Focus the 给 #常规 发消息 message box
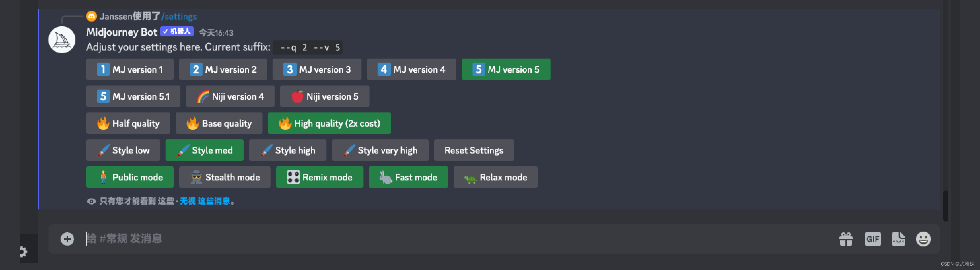Viewport: 980px width, 270px height. tap(457, 239)
